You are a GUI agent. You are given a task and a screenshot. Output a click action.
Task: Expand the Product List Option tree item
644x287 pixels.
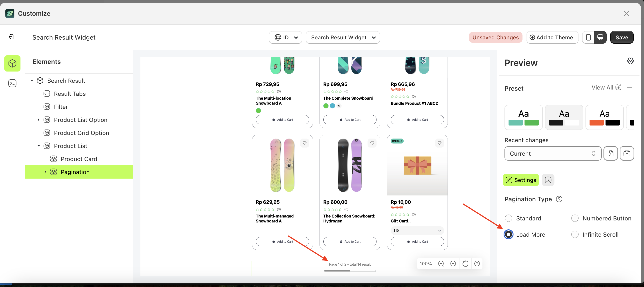click(x=38, y=120)
